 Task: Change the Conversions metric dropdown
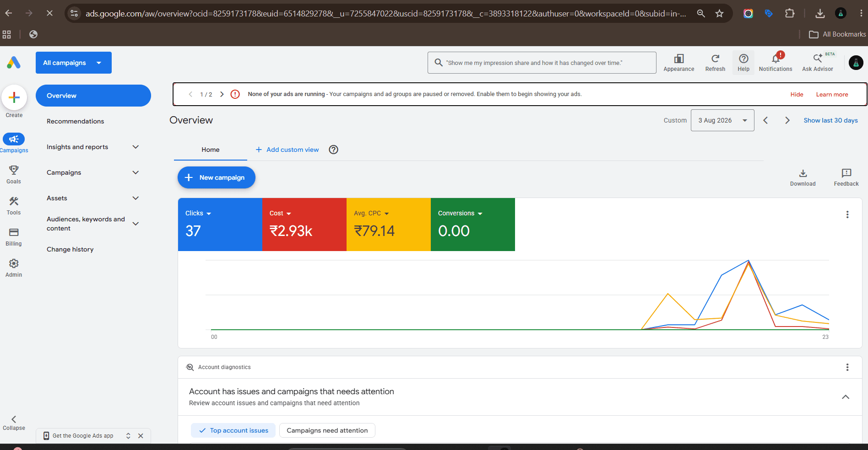(460, 213)
